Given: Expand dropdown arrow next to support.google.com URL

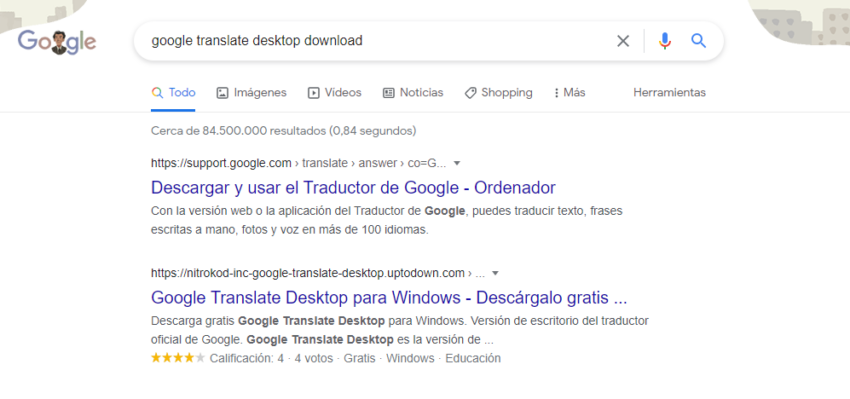Looking at the screenshot, I should click(x=457, y=163).
